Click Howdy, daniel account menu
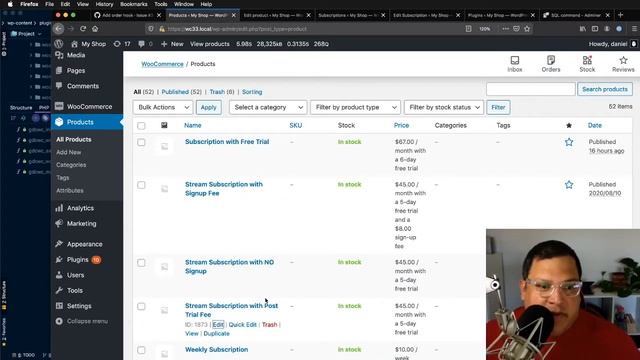The image size is (640, 360). [612, 44]
